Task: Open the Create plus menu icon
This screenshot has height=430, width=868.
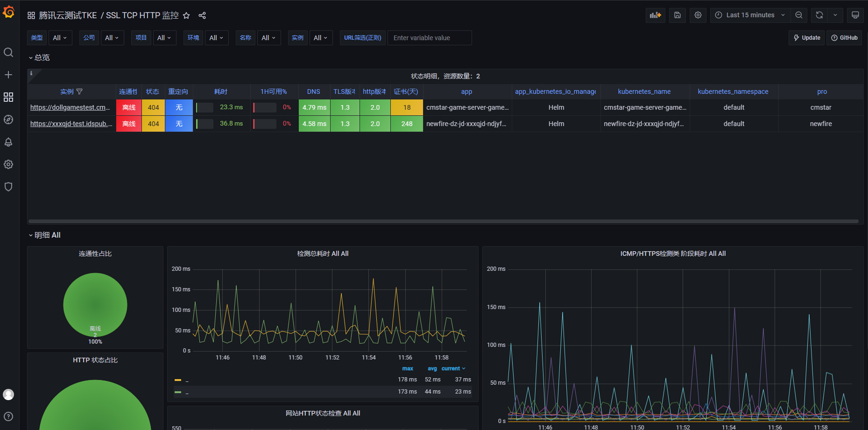Action: coord(8,75)
